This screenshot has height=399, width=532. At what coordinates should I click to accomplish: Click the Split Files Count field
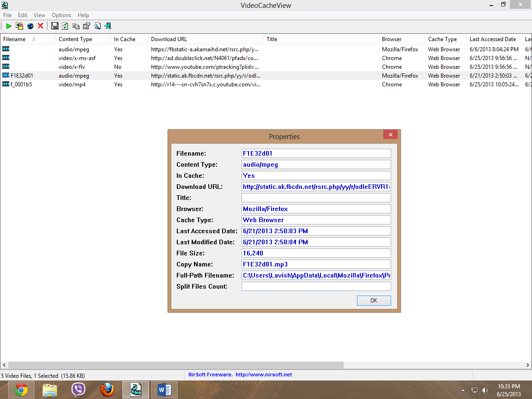click(316, 286)
